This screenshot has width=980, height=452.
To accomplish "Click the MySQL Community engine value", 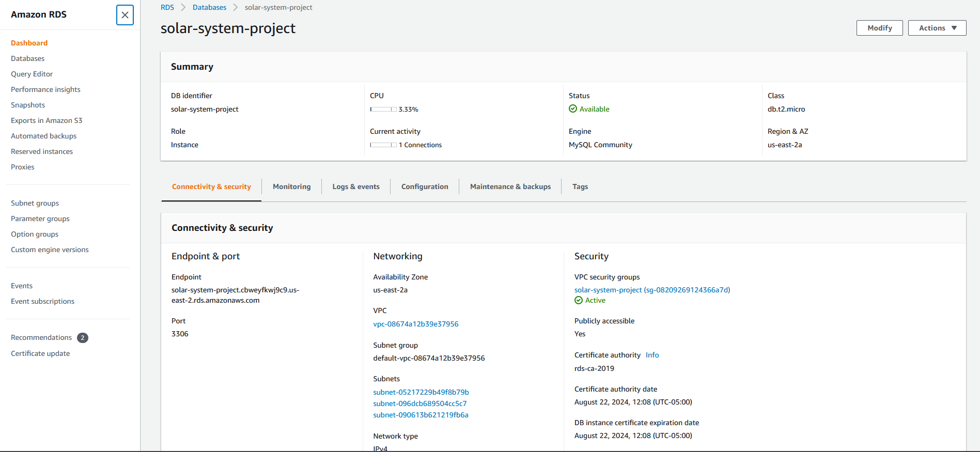I will pos(600,145).
